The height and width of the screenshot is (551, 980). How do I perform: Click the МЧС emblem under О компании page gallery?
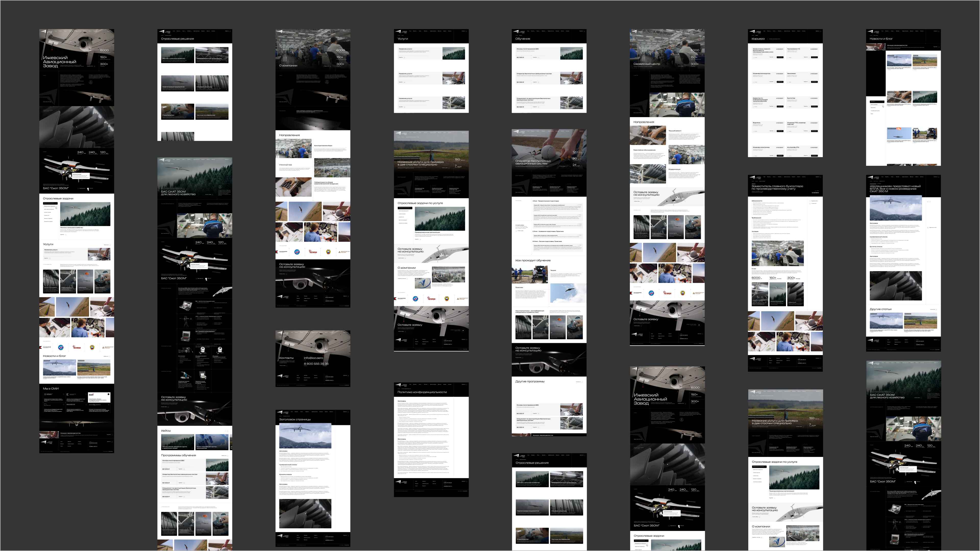[x=297, y=252]
